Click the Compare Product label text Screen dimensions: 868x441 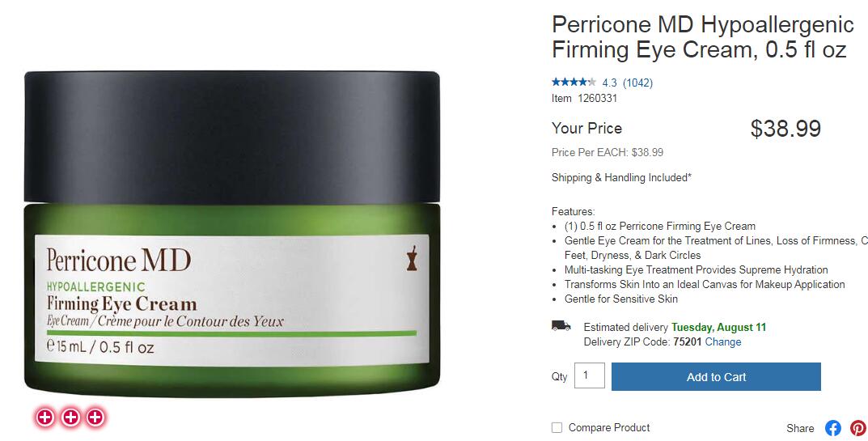[609, 428]
